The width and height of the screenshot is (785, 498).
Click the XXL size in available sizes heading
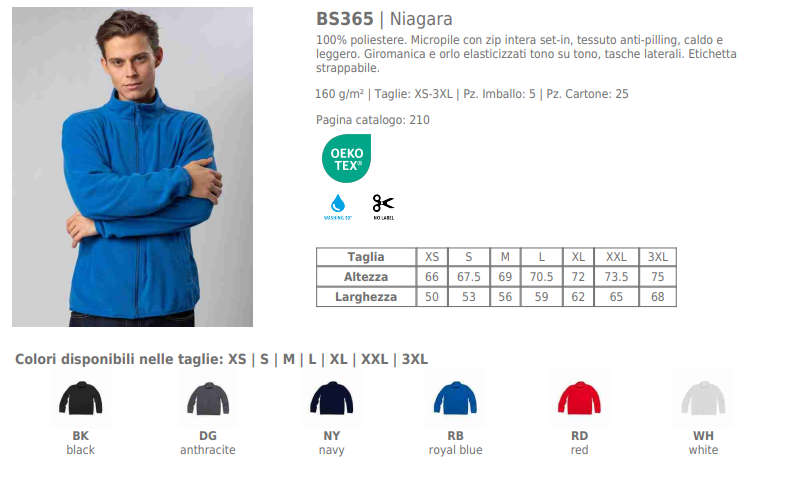374,359
